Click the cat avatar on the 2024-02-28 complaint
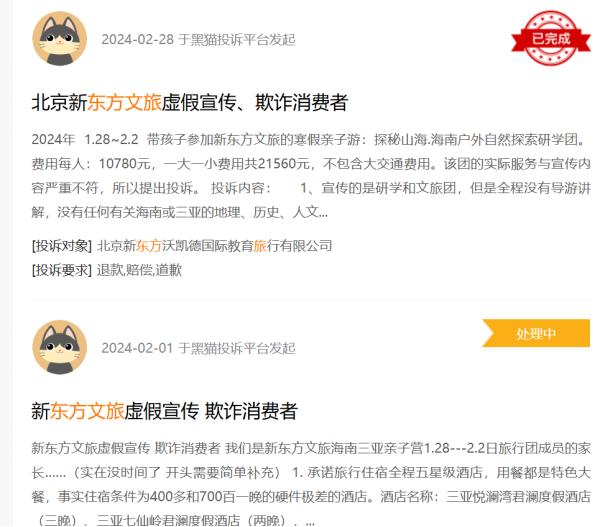Screen dimensions: 605x527 pos(59,39)
